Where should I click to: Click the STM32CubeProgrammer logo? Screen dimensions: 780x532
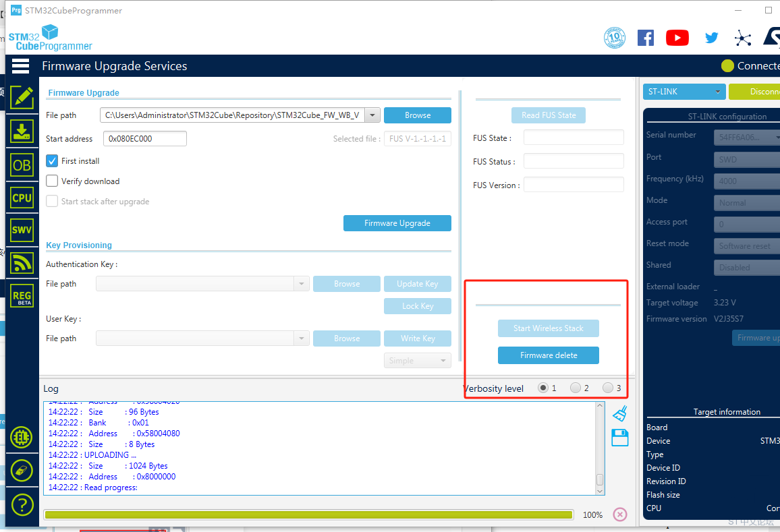[50, 38]
